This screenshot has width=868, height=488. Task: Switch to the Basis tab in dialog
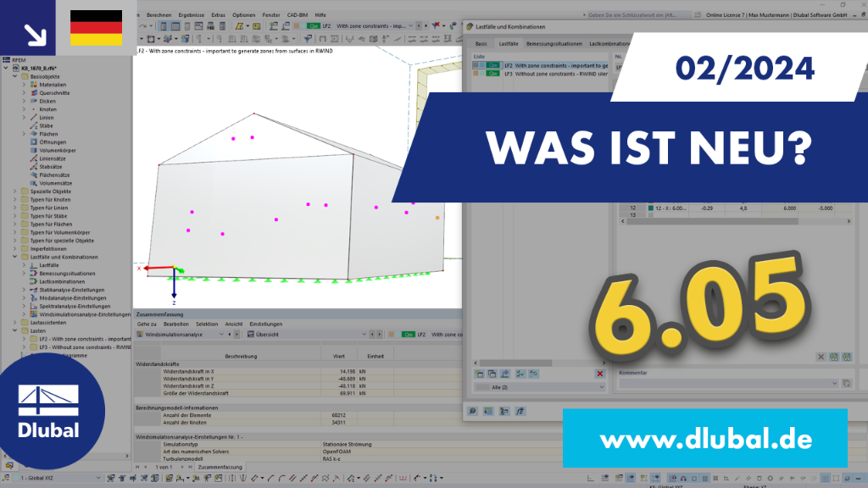point(481,44)
